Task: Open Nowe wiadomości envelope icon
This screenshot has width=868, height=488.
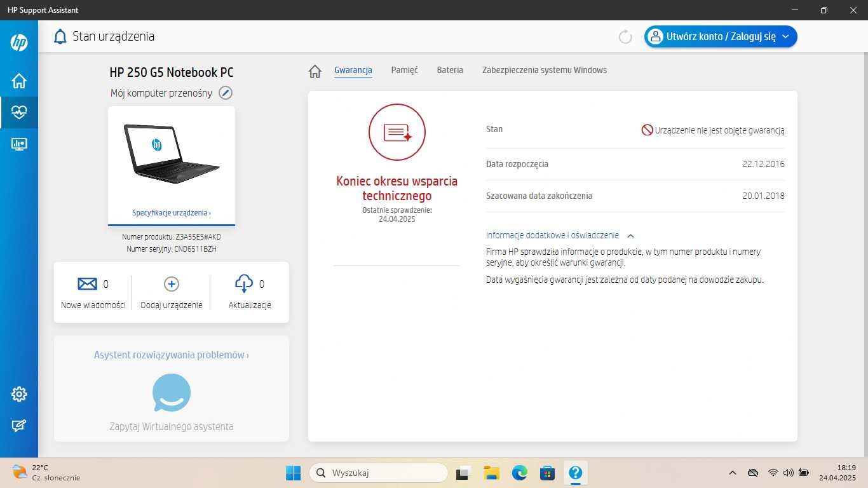Action: coord(87,283)
